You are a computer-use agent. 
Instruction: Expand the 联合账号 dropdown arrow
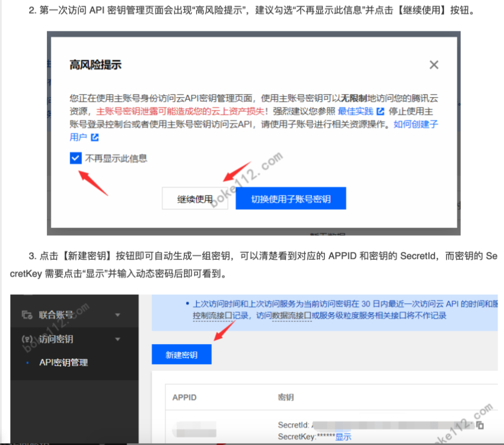[x=117, y=314]
